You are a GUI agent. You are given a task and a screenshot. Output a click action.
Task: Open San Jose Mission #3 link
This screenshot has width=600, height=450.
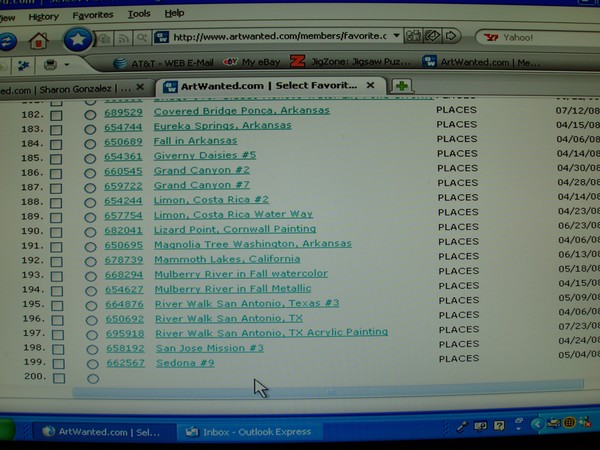coord(210,348)
